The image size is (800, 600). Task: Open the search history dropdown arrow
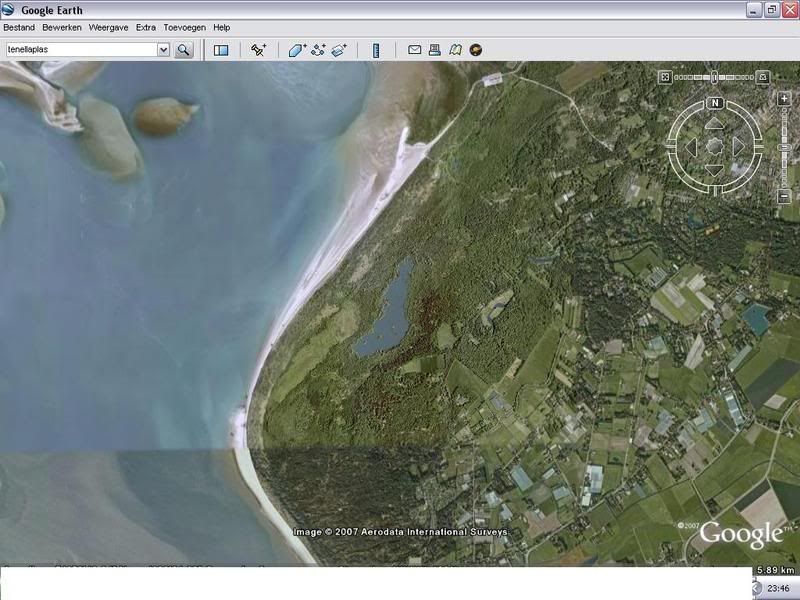163,50
